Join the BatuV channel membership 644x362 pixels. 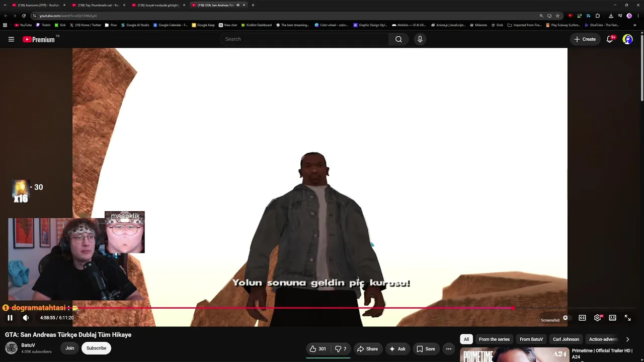[69, 348]
